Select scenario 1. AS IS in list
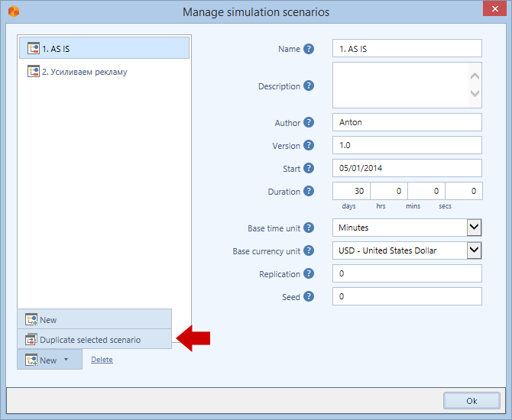Image resolution: width=512 pixels, height=420 pixels. (104, 48)
